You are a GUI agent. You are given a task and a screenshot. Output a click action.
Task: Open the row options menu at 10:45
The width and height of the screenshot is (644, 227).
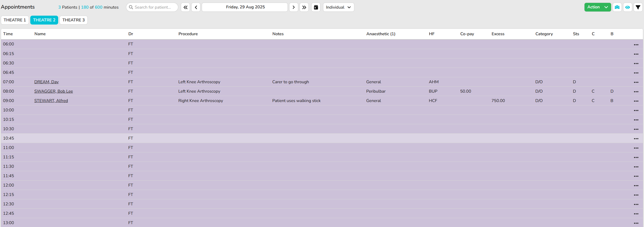coord(636,139)
